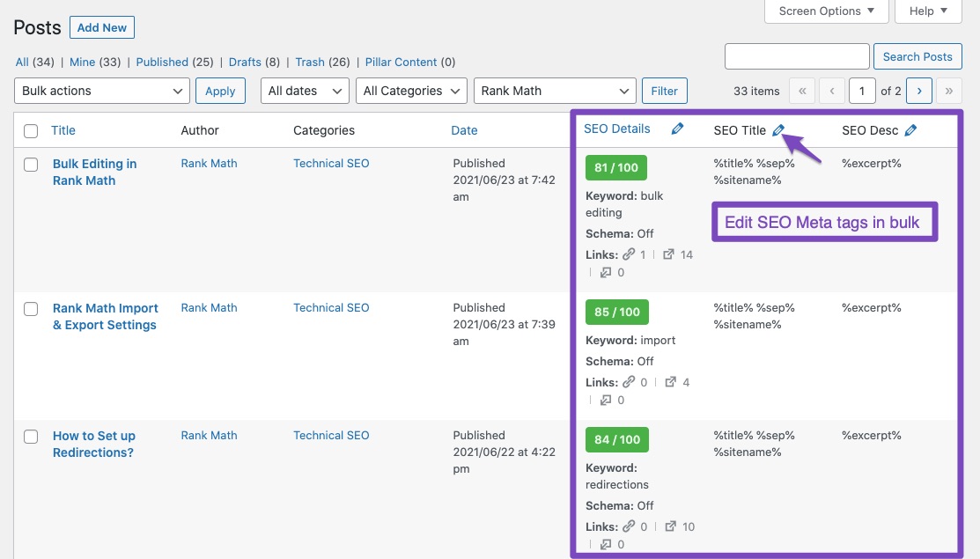Screen dimensions: 980x559
Task: Select all posts using the header checkbox
Action: pyautogui.click(x=31, y=130)
